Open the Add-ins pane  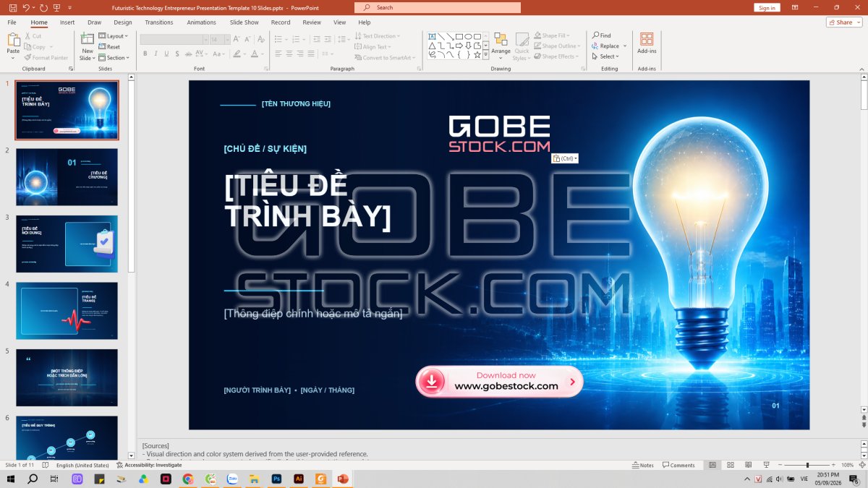click(647, 43)
